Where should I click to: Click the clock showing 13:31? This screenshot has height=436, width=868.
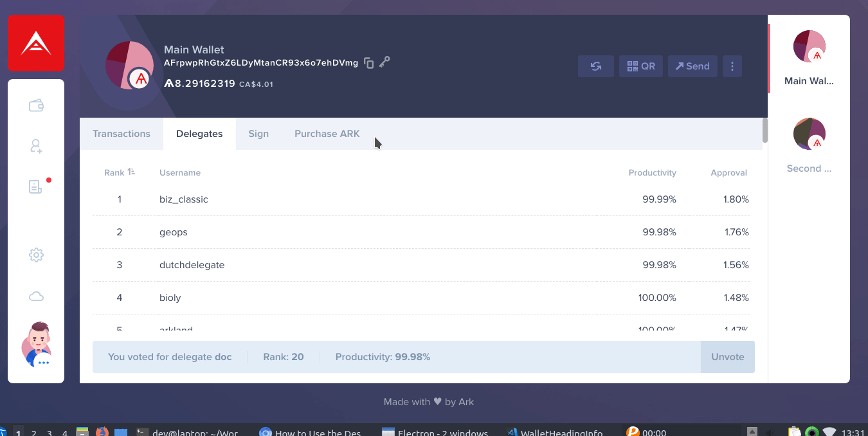pyautogui.click(x=853, y=433)
